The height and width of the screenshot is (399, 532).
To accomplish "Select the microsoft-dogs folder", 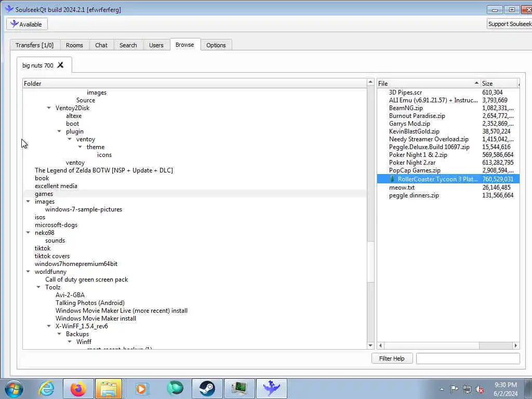I will (56, 225).
